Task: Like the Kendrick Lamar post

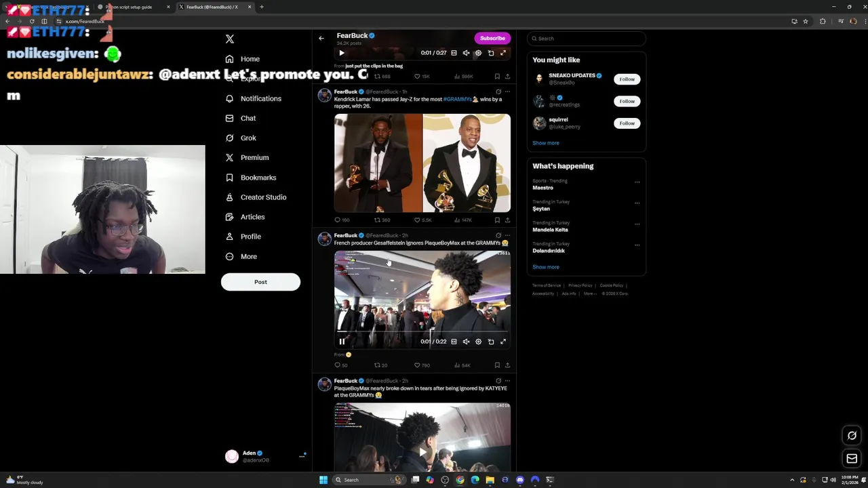Action: (422, 220)
